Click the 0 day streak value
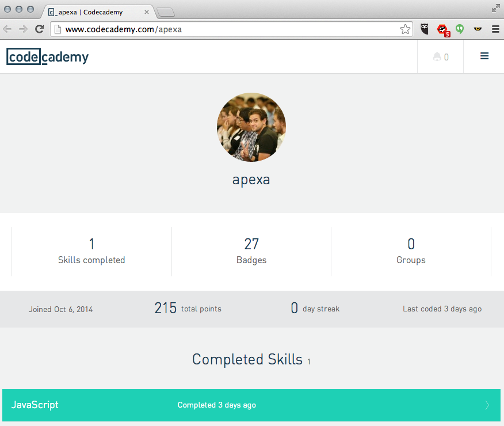The image size is (504, 426). click(315, 309)
